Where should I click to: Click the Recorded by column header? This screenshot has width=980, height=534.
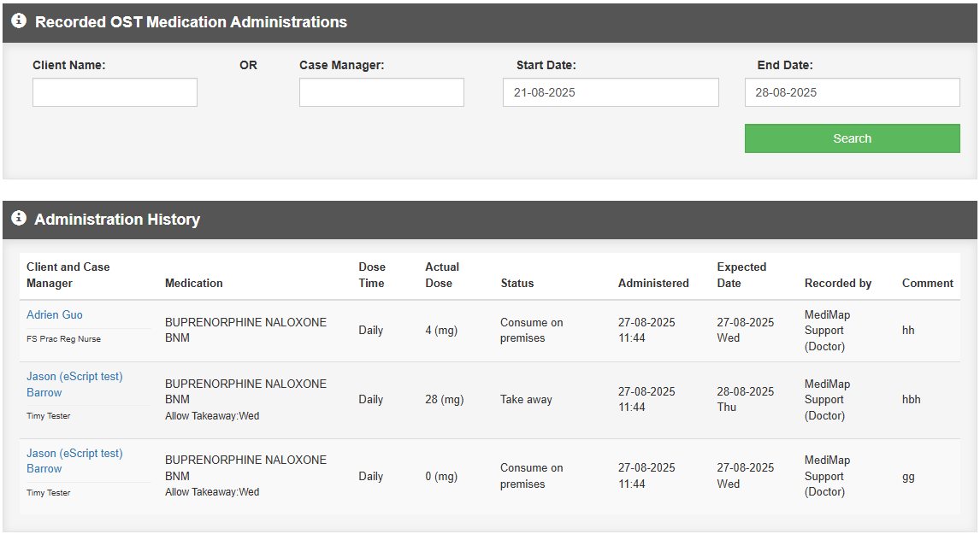(838, 283)
